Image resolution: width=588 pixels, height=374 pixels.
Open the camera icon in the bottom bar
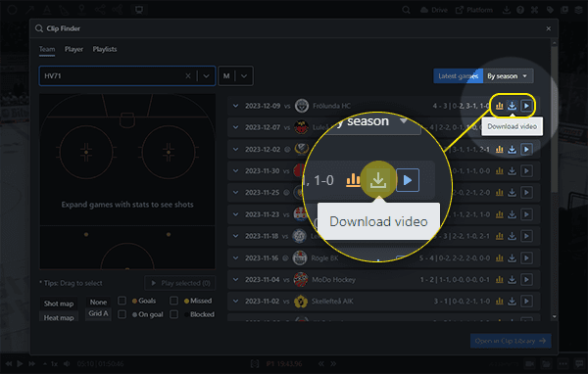coord(529,363)
